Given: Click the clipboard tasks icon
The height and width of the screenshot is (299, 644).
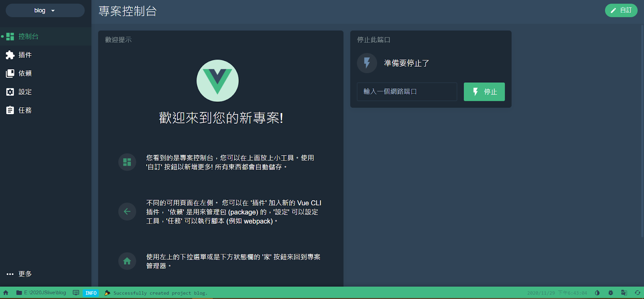Looking at the screenshot, I should 10,110.
